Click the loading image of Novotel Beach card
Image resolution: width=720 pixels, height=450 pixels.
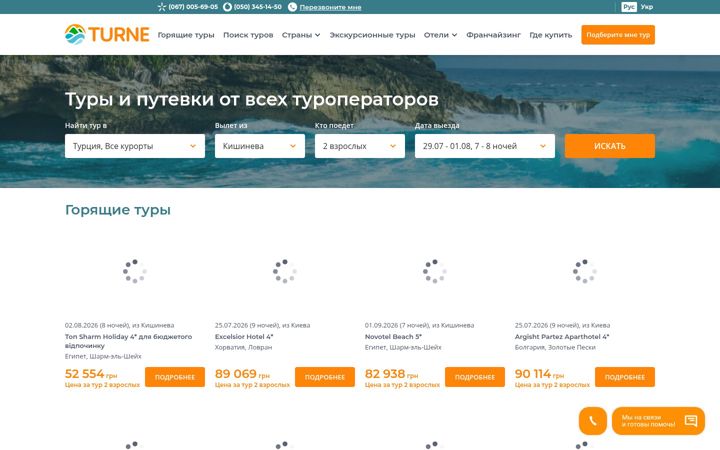click(x=435, y=271)
